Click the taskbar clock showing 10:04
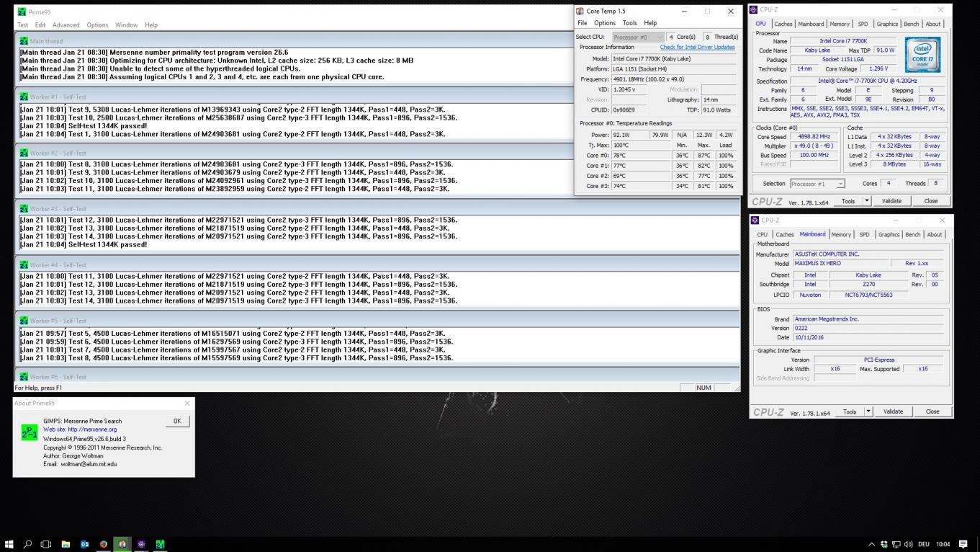Image resolution: width=980 pixels, height=552 pixels. 943,544
